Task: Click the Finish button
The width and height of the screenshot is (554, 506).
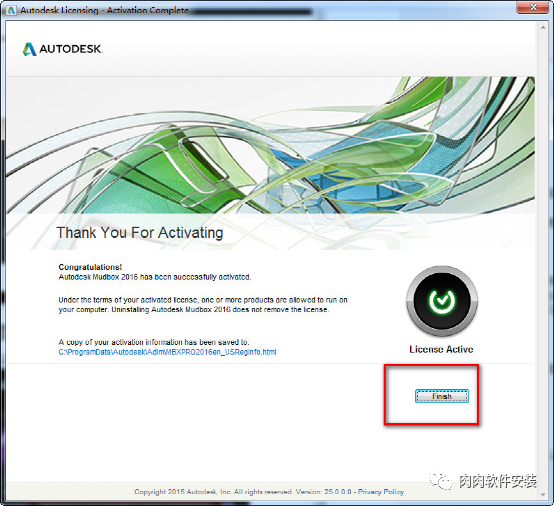Action: tap(442, 396)
